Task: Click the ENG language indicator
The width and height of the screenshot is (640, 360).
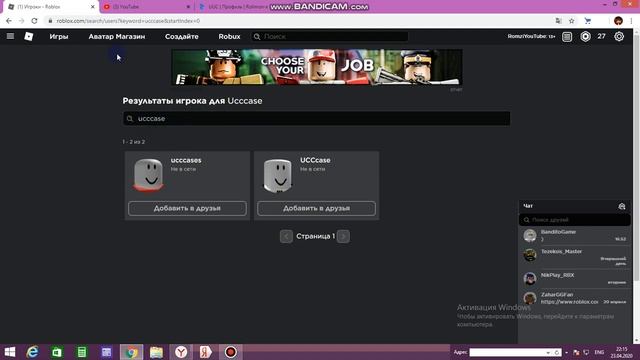Action: [599, 352]
